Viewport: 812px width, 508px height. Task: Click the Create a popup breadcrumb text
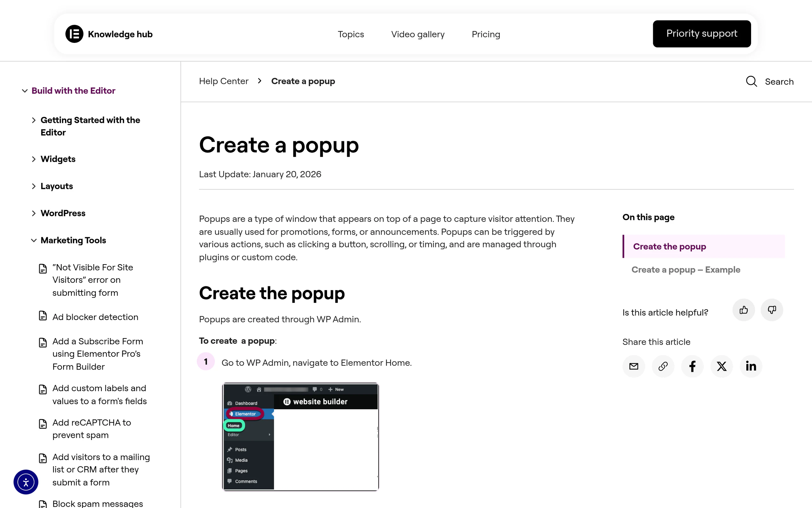(303, 81)
